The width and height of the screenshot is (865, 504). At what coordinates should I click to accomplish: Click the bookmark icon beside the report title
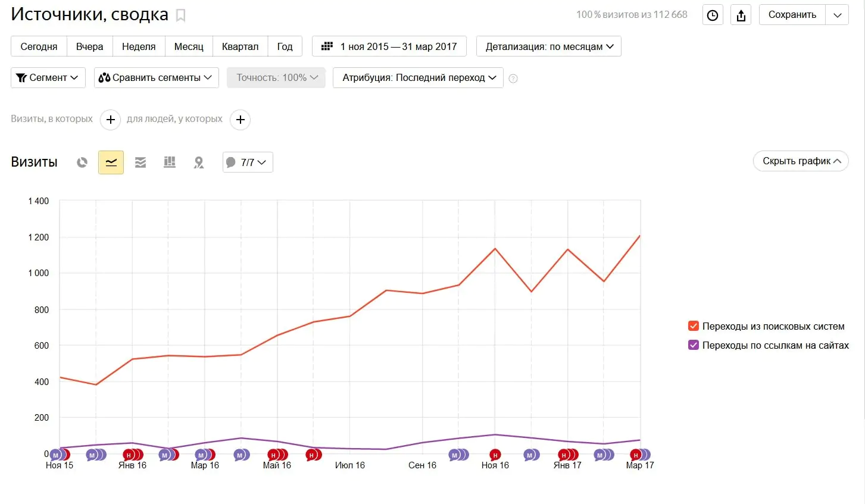tap(181, 15)
